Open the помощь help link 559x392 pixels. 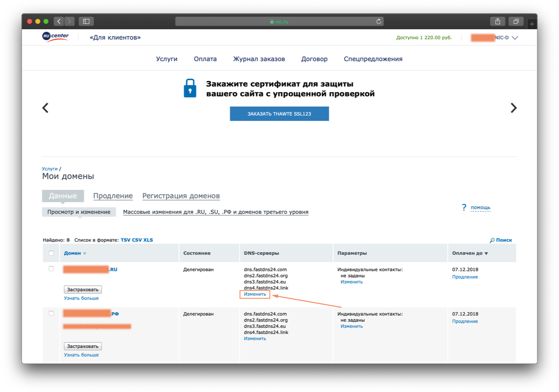pyautogui.click(x=480, y=207)
